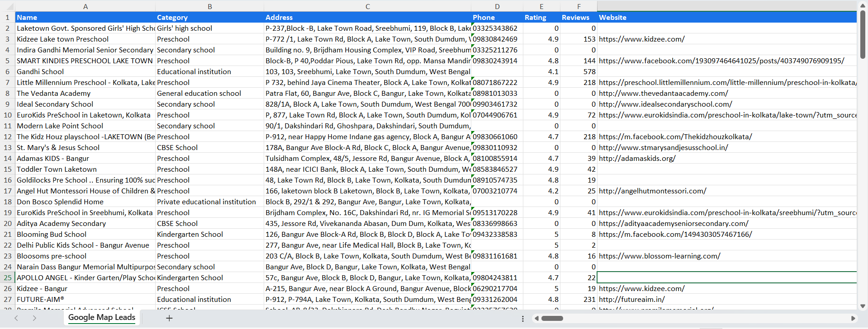Select row 10 header
Viewport: 868px width, 329px height.
[x=8, y=115]
